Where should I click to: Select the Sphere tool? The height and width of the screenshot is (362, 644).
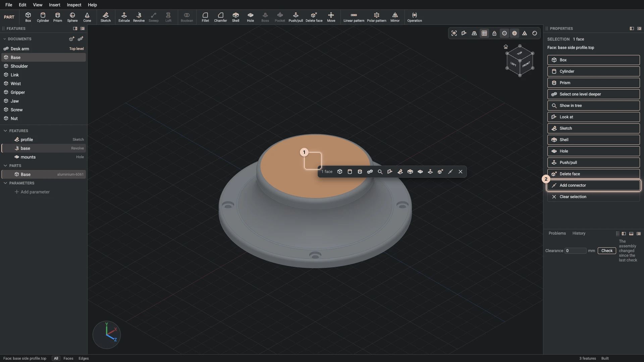click(72, 17)
